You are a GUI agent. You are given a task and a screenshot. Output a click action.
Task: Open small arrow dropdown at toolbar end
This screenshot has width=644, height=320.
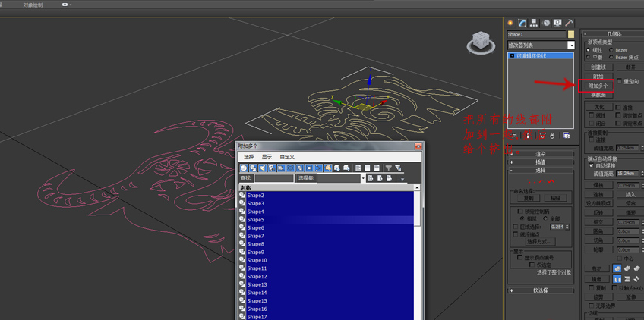coord(402,179)
